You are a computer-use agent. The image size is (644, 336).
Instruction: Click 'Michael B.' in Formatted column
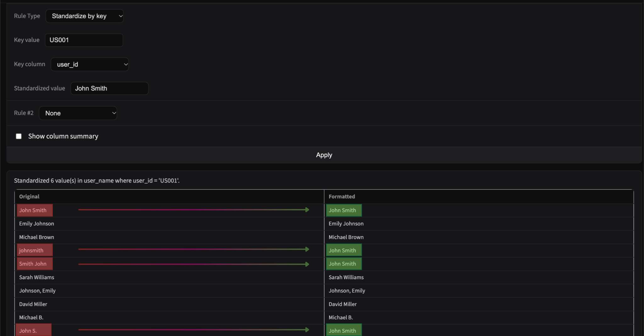point(341,317)
